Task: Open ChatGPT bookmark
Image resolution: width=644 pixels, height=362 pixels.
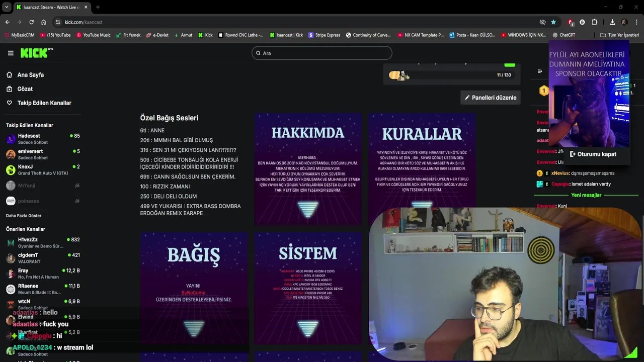Action: tap(563, 35)
